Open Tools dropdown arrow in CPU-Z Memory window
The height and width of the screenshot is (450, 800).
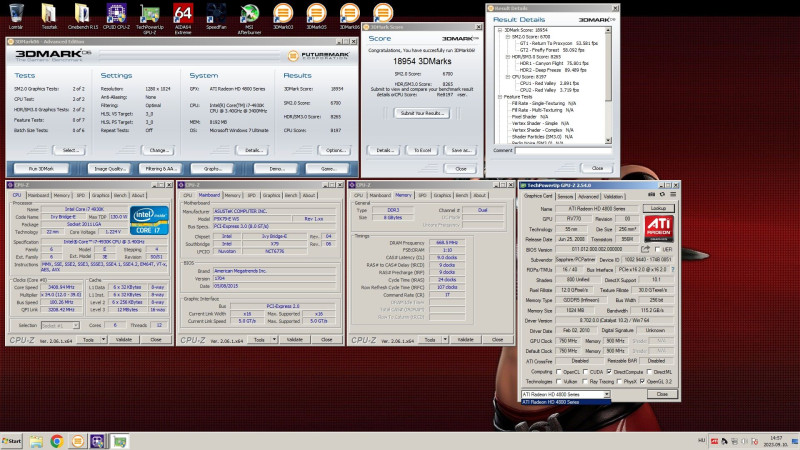[x=445, y=339]
